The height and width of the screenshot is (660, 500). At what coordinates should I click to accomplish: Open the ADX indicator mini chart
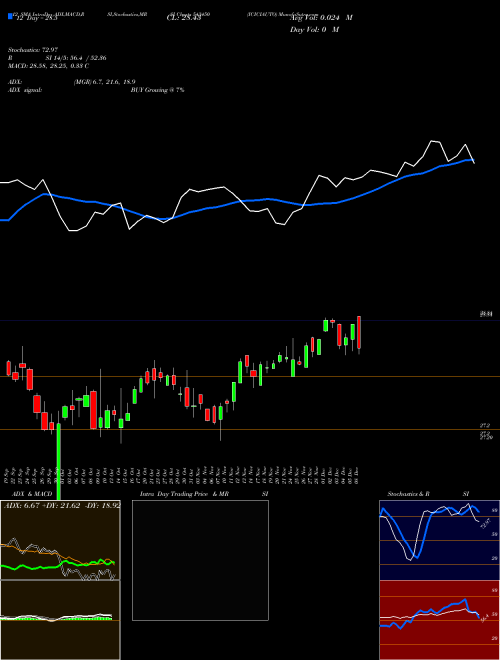click(60, 540)
